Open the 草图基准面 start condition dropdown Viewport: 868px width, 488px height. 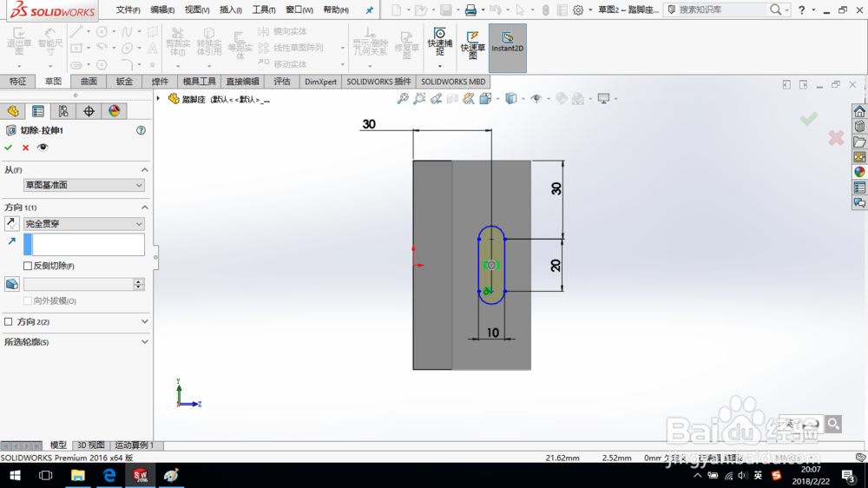(83, 185)
